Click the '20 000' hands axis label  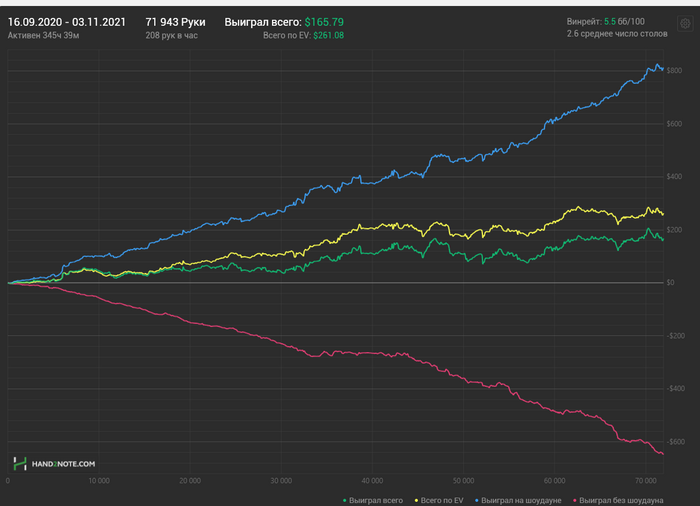coord(190,481)
